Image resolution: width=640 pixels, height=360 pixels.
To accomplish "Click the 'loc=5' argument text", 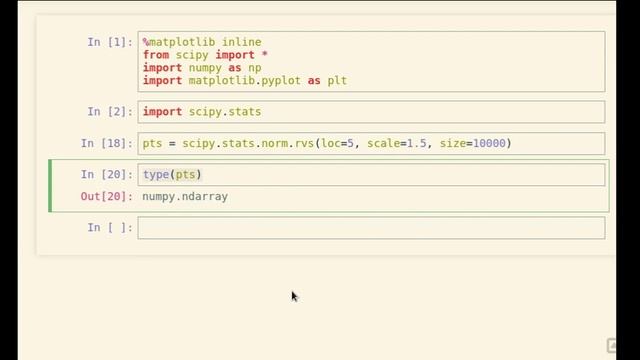I will click(337, 143).
